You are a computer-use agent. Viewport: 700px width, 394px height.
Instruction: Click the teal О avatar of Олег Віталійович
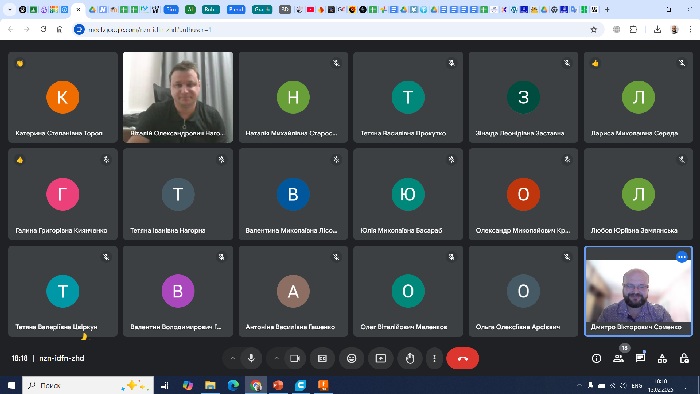point(408,291)
